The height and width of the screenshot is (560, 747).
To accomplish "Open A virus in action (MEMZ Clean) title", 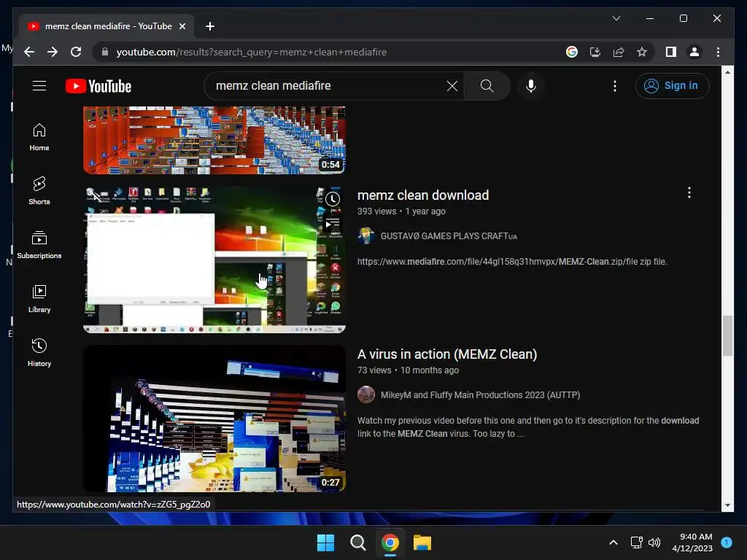I will tap(447, 354).
